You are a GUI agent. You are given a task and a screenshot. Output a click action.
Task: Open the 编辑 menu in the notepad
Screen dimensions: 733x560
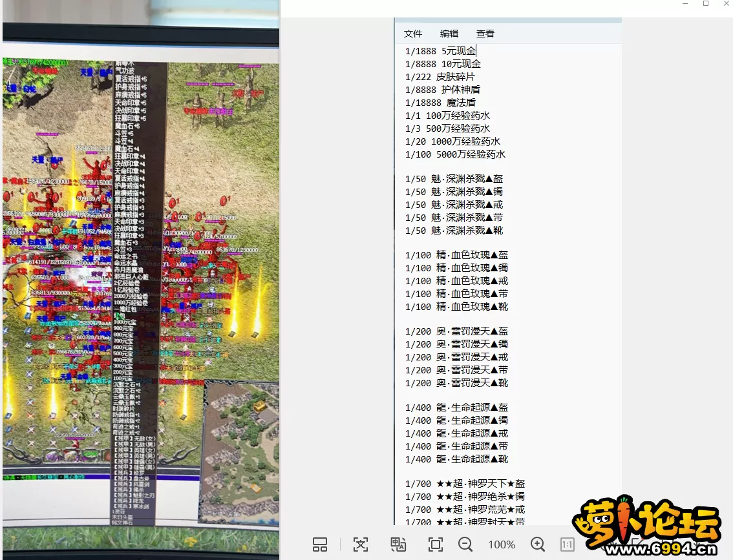[449, 34]
